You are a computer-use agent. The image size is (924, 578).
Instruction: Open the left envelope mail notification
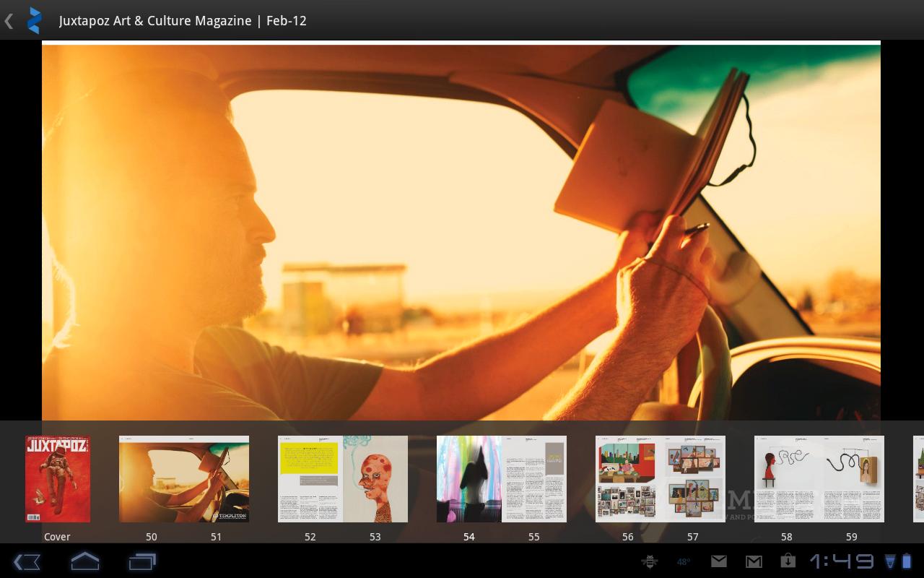point(718,561)
